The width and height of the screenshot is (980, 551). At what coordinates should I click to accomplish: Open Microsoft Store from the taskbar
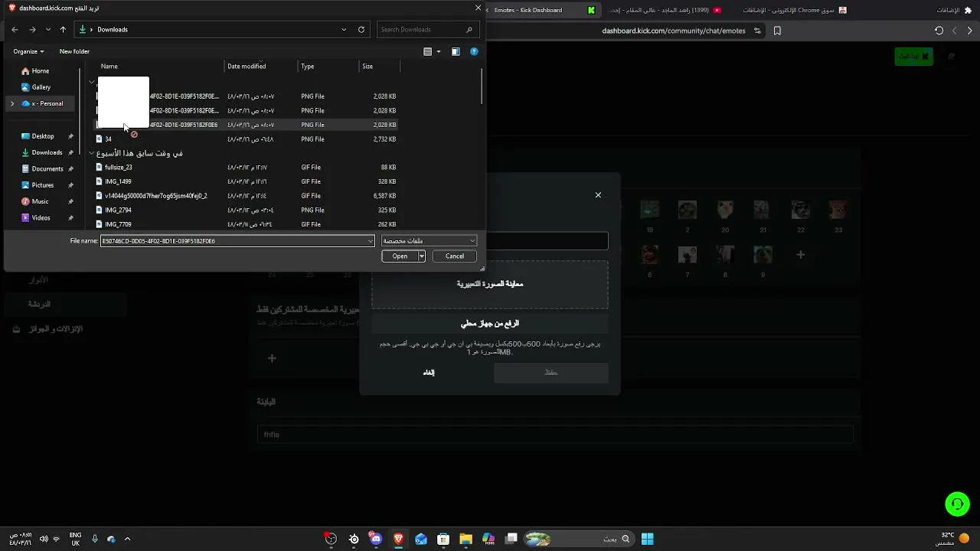tap(443, 539)
